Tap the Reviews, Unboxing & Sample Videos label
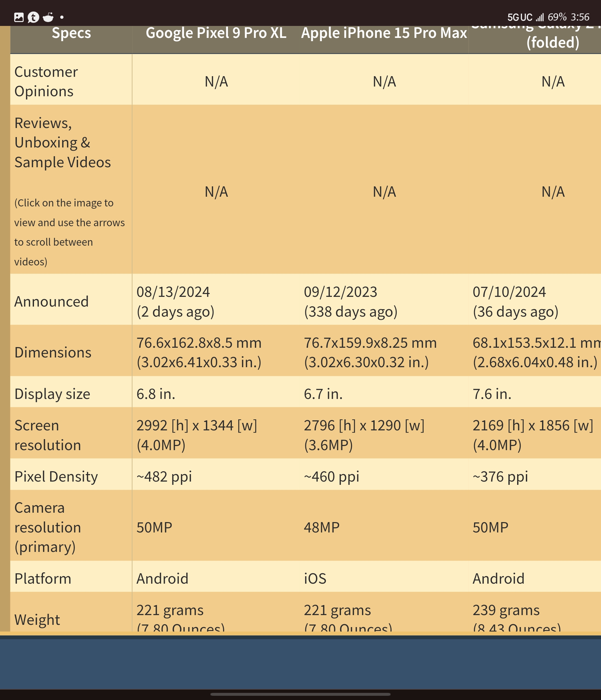This screenshot has width=601, height=700. tap(62, 143)
